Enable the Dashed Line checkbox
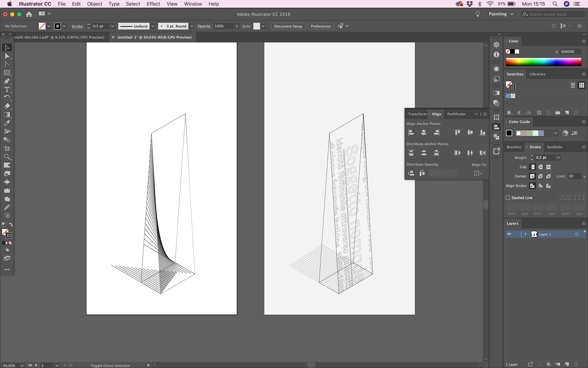Viewport: 588px width, 368px height. (x=508, y=198)
